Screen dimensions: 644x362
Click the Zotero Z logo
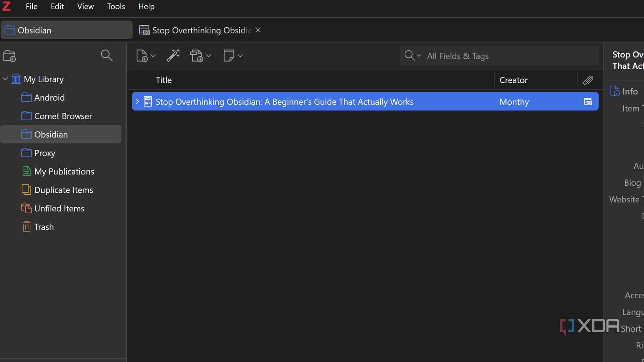point(6,6)
